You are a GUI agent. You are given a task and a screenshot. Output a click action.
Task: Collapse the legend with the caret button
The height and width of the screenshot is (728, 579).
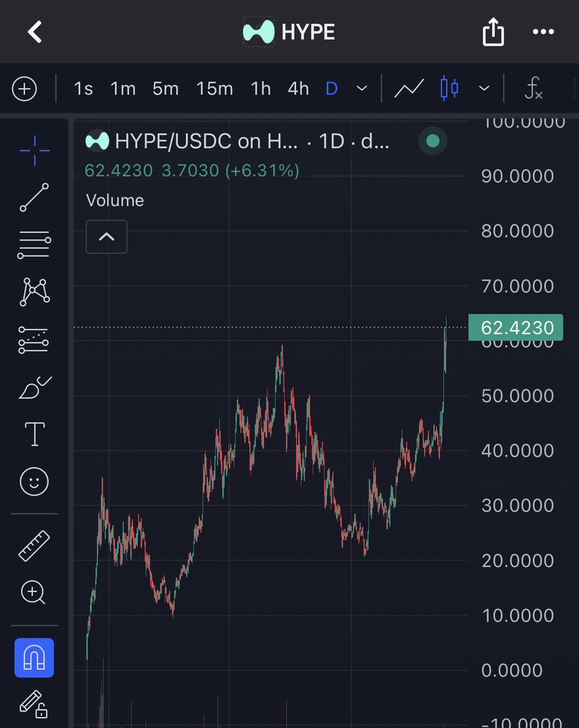(x=107, y=237)
